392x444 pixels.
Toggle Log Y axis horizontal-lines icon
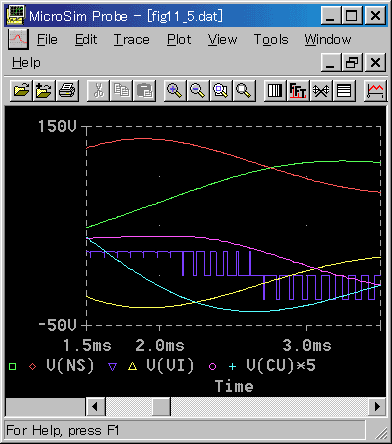344,90
